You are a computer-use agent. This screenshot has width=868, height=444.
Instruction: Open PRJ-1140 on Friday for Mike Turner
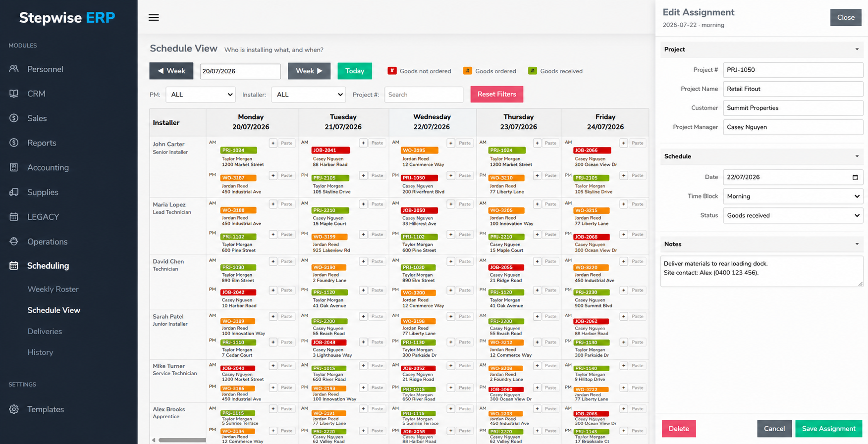[x=592, y=368]
